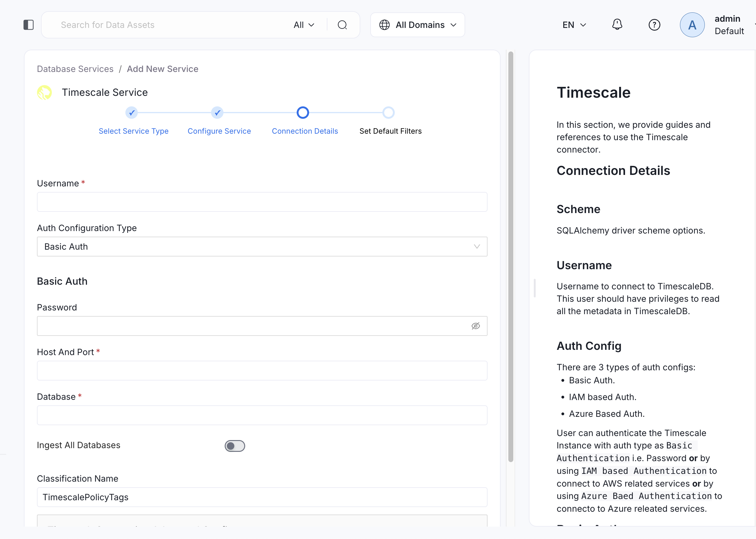This screenshot has width=756, height=539.
Task: Open the admin avatar menu
Action: [x=692, y=24]
